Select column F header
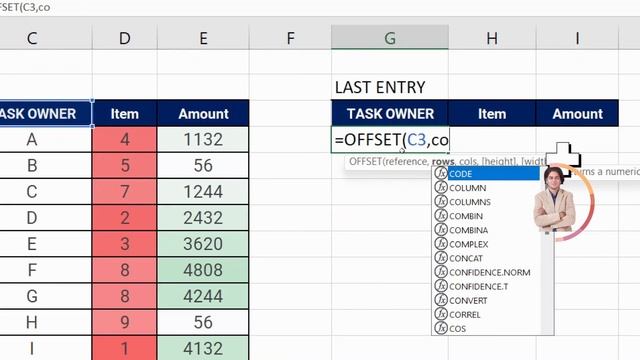The image size is (640, 360). tap(290, 38)
